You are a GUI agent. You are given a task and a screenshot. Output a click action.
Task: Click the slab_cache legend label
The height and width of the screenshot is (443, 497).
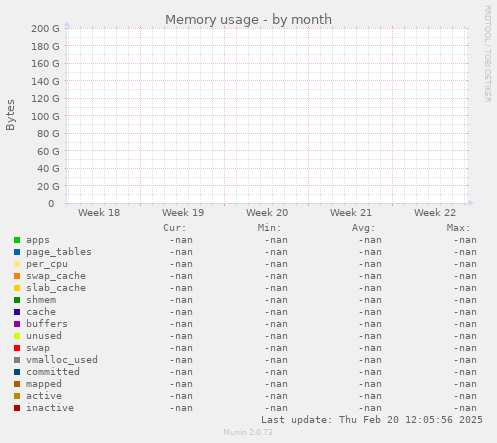[x=56, y=288]
